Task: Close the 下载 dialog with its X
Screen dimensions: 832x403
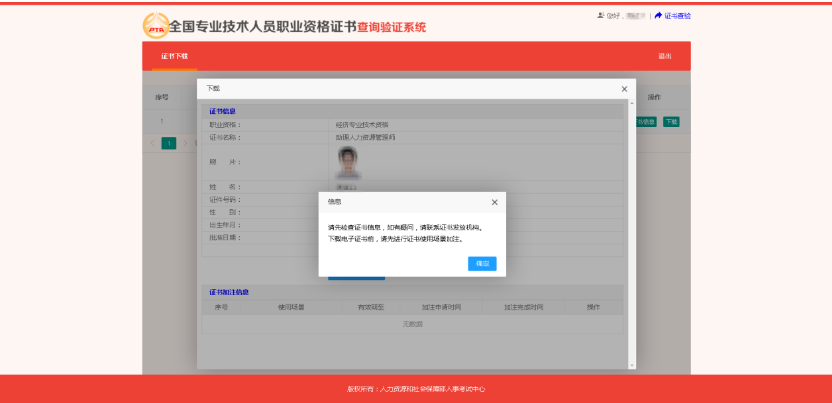Action: [624, 89]
